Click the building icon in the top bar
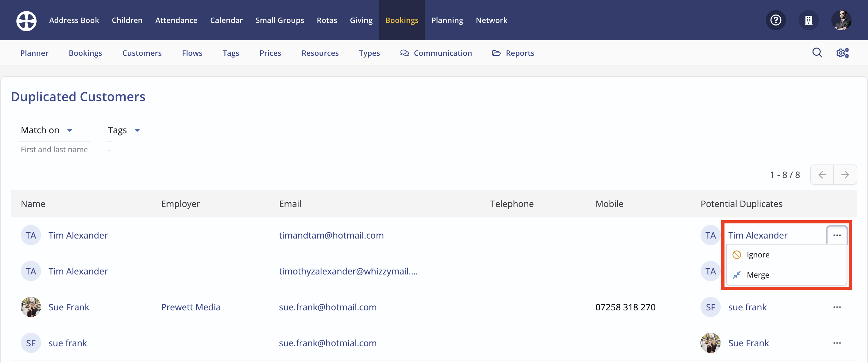The height and width of the screenshot is (363, 868). (x=808, y=20)
